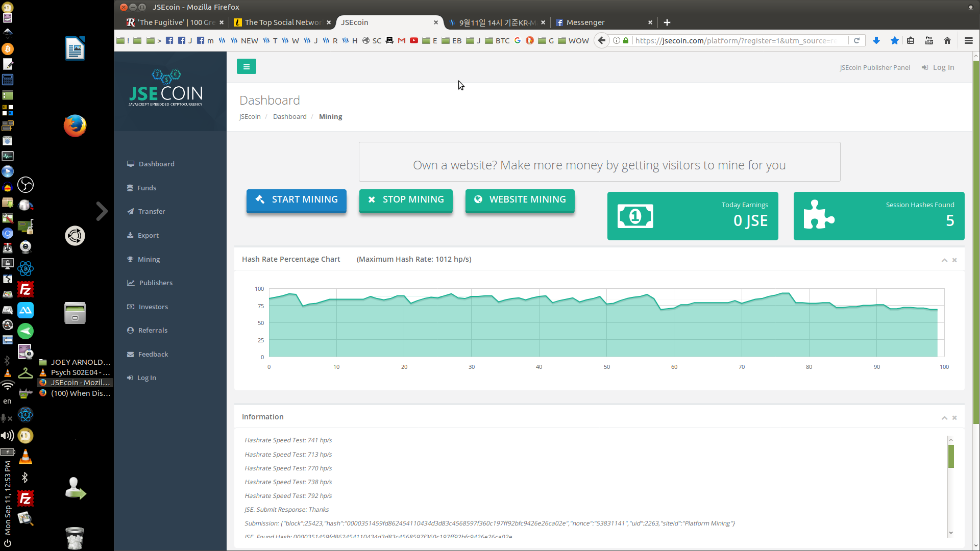This screenshot has width=980, height=551.
Task: Click the Firefox home icon
Action: tap(947, 40)
